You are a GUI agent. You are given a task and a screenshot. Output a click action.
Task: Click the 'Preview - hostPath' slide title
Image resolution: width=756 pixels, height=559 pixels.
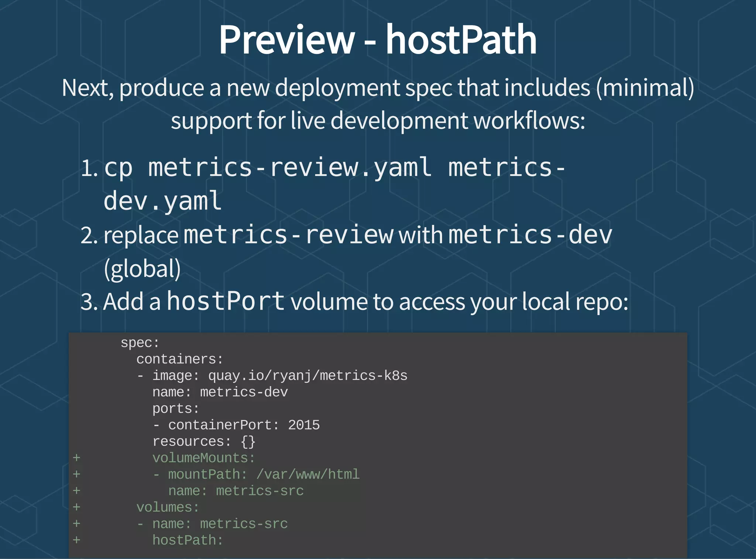click(x=378, y=40)
